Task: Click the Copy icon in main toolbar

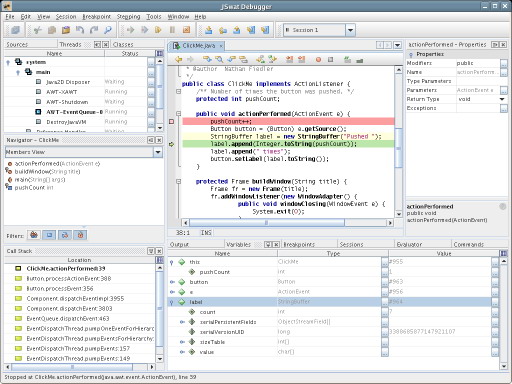Action: tap(52, 30)
